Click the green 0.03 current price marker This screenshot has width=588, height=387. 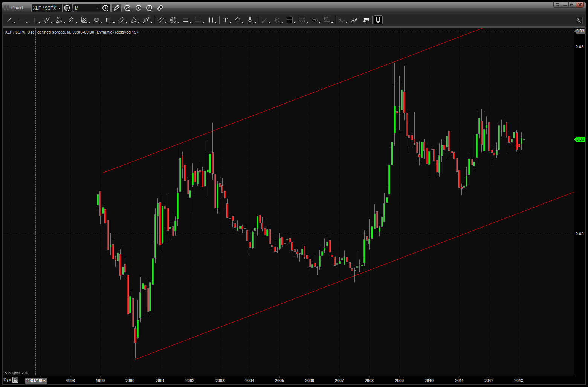(580, 139)
